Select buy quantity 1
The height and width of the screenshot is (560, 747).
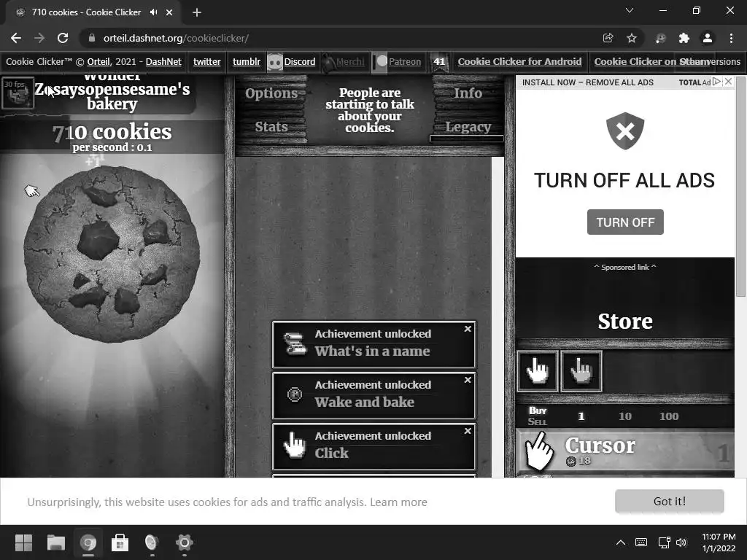581,416
